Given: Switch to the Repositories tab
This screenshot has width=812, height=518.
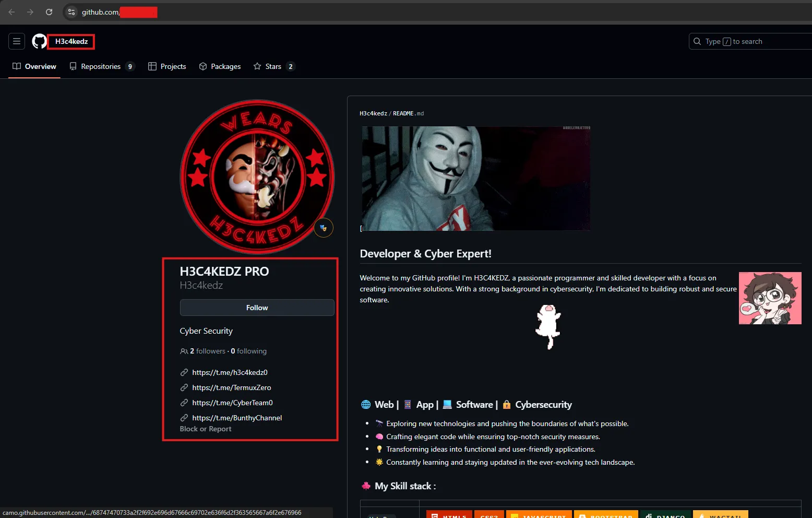Looking at the screenshot, I should pos(102,66).
